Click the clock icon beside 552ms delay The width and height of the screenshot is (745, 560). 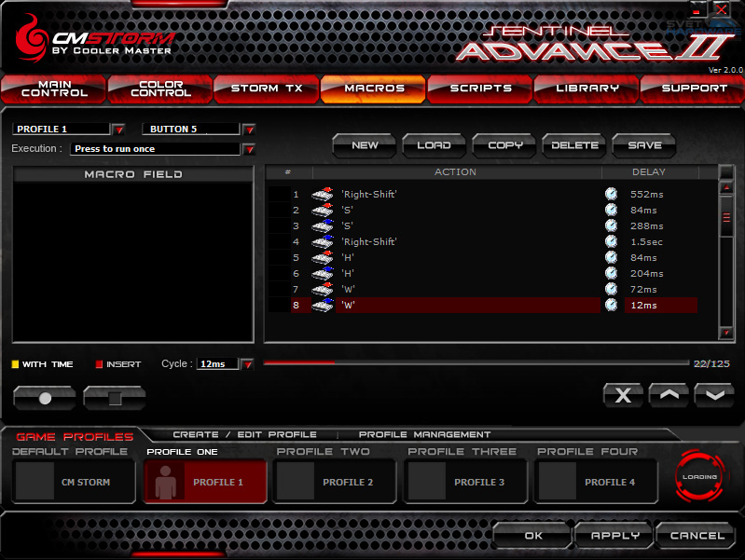point(611,194)
